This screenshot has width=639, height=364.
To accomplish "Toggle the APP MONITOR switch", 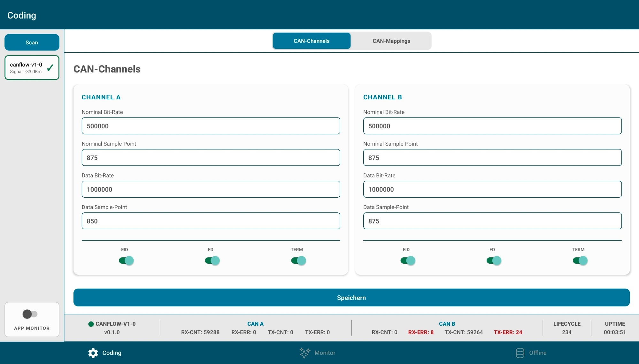I will (30, 314).
